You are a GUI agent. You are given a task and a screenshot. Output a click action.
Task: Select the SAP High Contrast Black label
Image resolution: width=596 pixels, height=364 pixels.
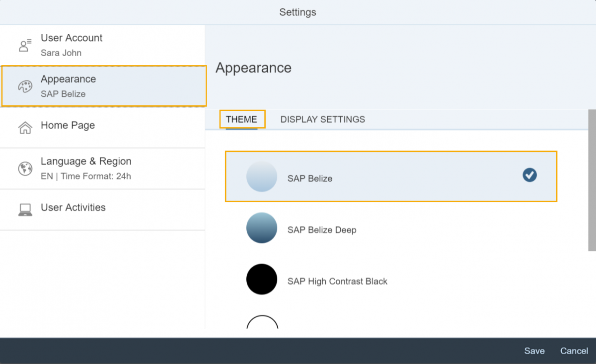tap(337, 282)
